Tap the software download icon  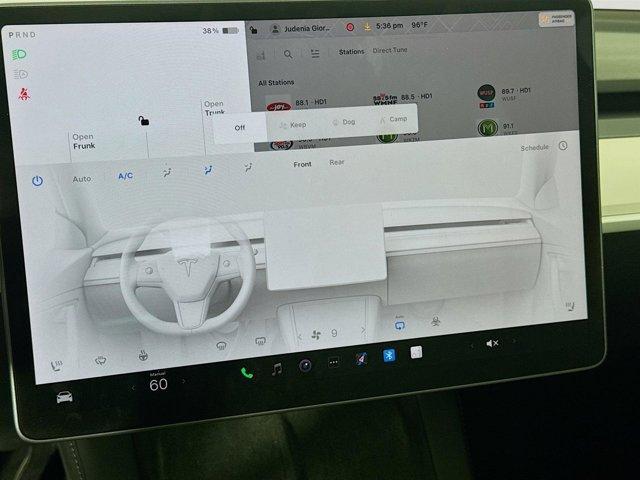pos(367,27)
